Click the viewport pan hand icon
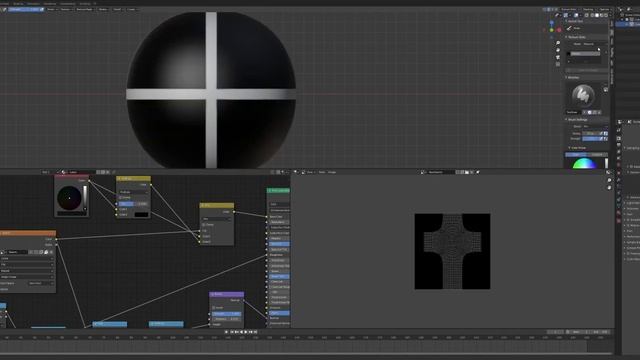Image resolution: width=640 pixels, height=360 pixels. (558, 50)
